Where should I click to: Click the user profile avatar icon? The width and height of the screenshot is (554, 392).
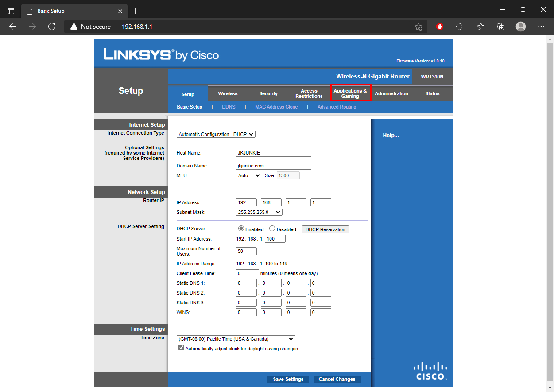point(521,27)
